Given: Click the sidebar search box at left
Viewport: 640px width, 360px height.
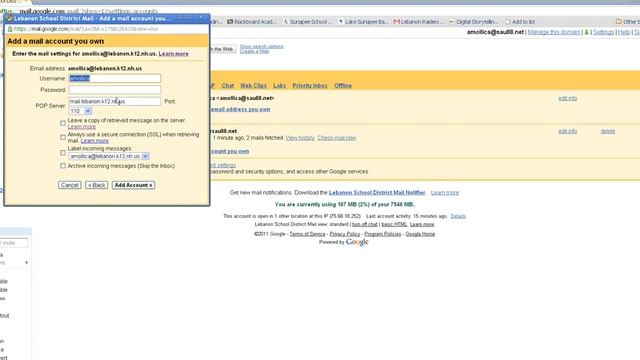Looking at the screenshot, I should (14, 243).
